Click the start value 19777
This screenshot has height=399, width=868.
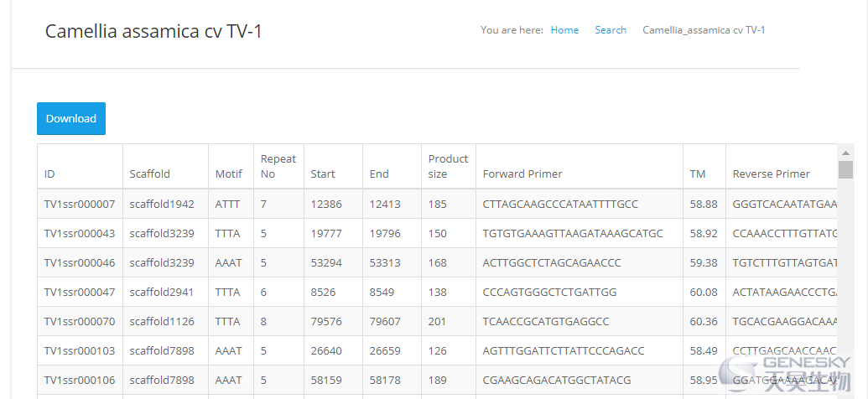coord(326,234)
